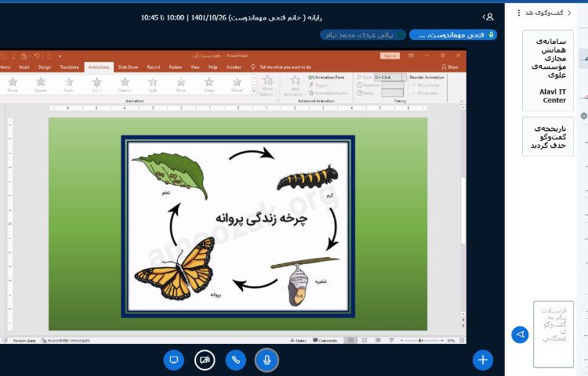The height and width of the screenshot is (376, 588).
Task: Click the settings gear at right edge
Action: [x=583, y=116]
